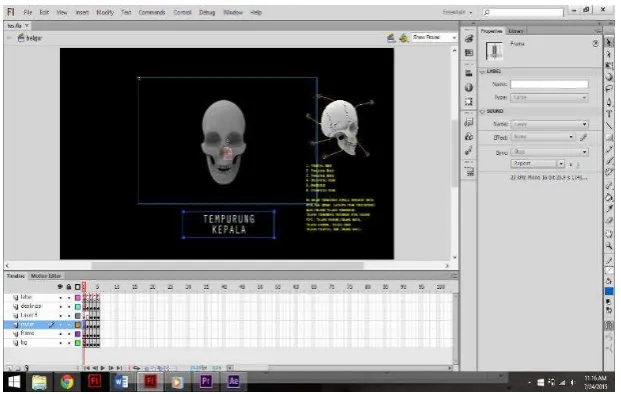
Task: Open the Repeat dropdown
Action: [x=537, y=164]
